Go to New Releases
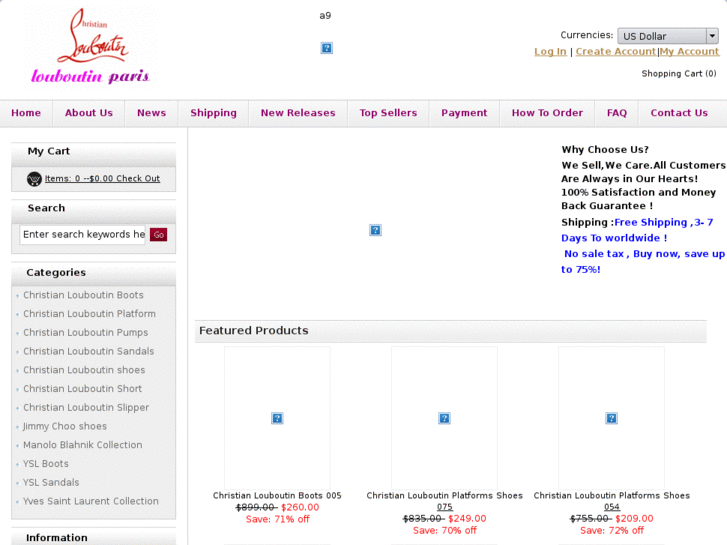The image size is (727, 545). (x=298, y=113)
